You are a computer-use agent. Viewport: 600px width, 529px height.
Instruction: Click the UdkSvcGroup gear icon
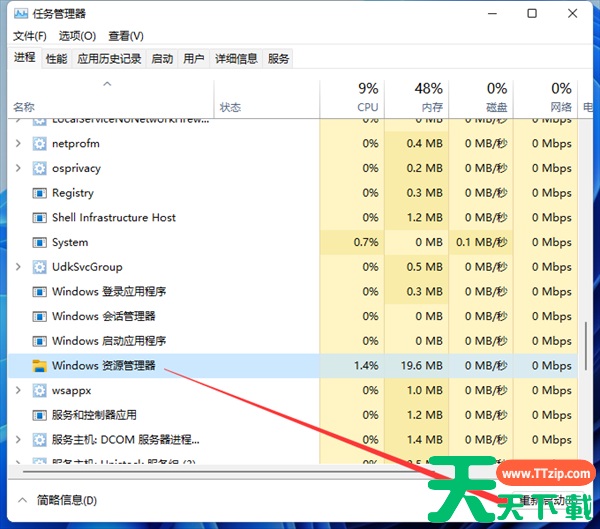pos(39,267)
